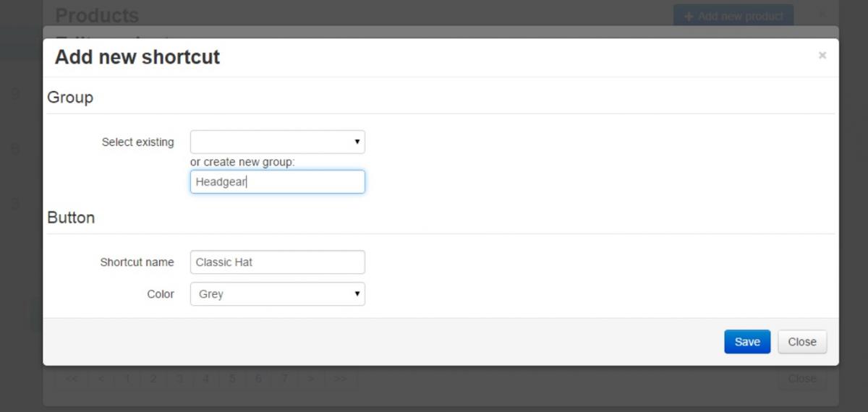Select page 4 in background pagination
The image size is (868, 412).
[x=205, y=379]
